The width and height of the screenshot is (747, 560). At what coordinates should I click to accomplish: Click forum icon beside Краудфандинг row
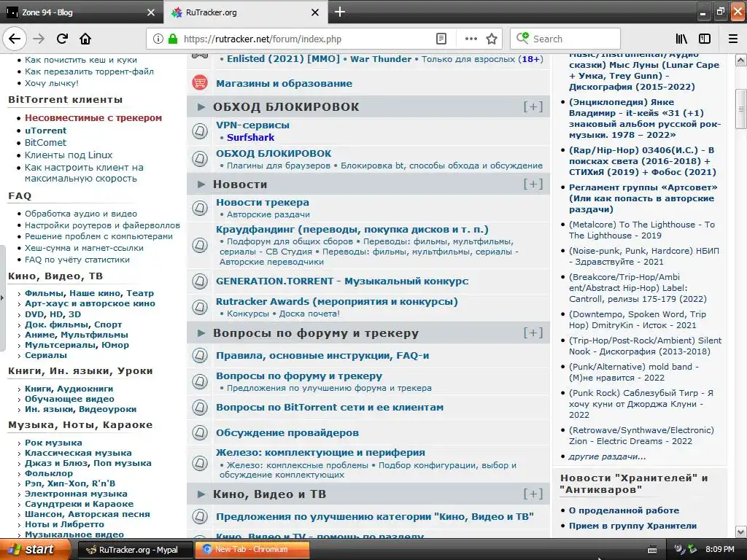(x=200, y=245)
